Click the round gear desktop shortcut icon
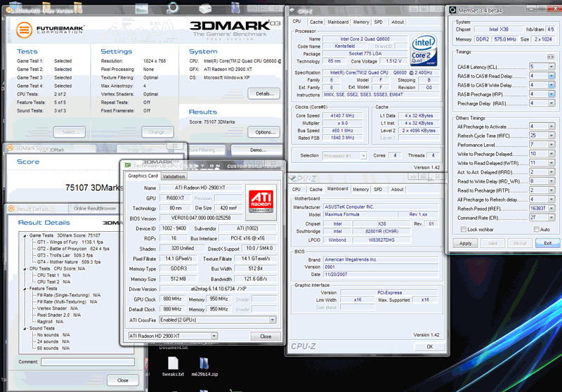Screen dimensions: 562x392 click(173, 7)
